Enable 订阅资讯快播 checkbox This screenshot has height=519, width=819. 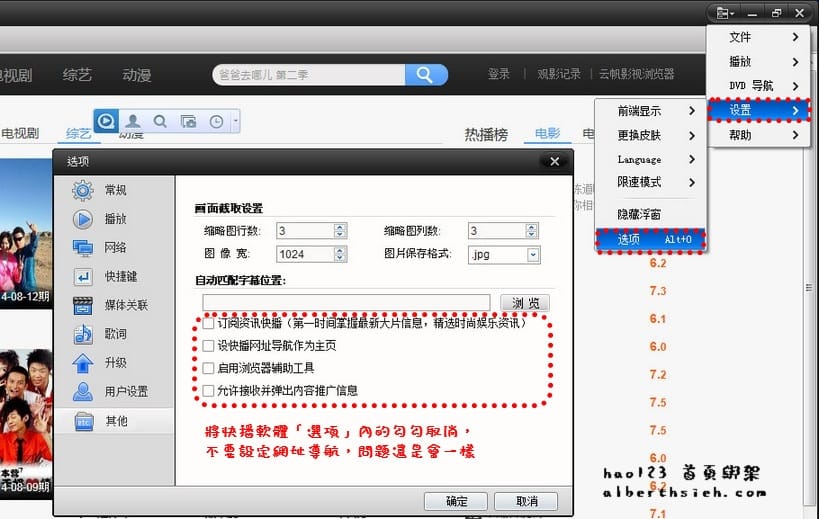[x=208, y=324]
